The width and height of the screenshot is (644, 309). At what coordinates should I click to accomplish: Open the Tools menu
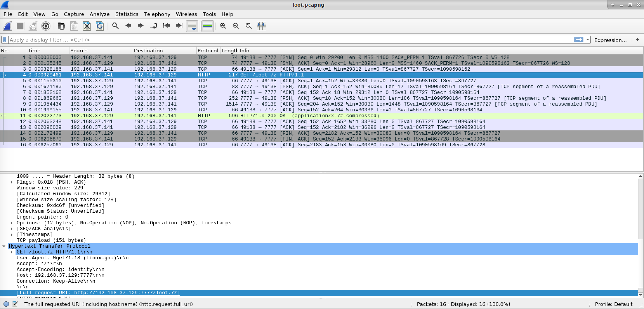209,14
